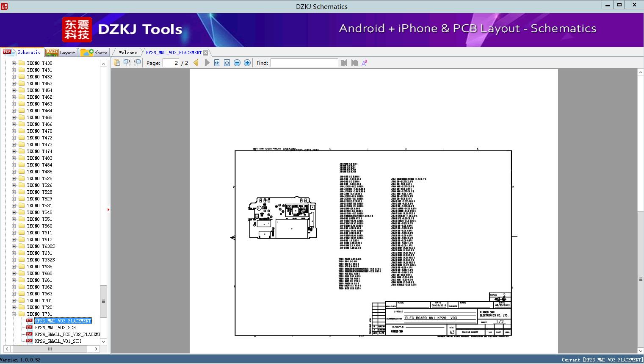
Task: Go to the previous page arrow
Action: (196, 63)
